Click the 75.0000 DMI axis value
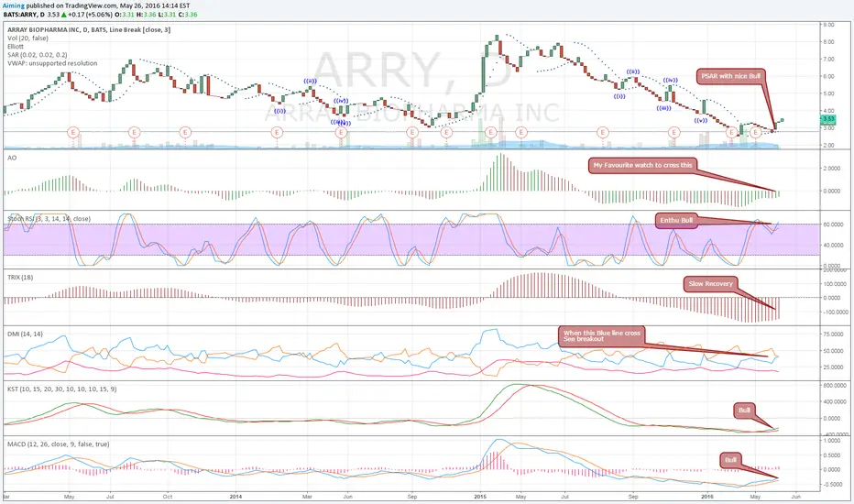The height and width of the screenshot is (504, 854). 833,334
